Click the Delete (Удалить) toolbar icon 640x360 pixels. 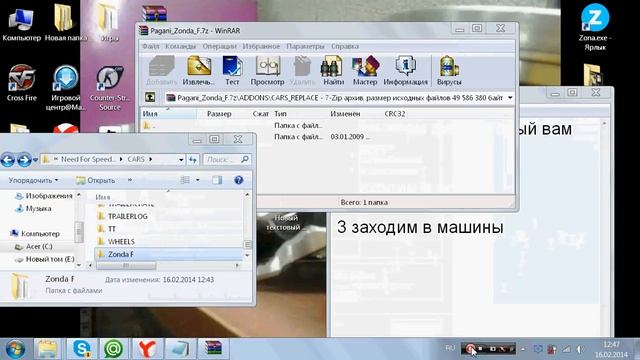coord(302,70)
